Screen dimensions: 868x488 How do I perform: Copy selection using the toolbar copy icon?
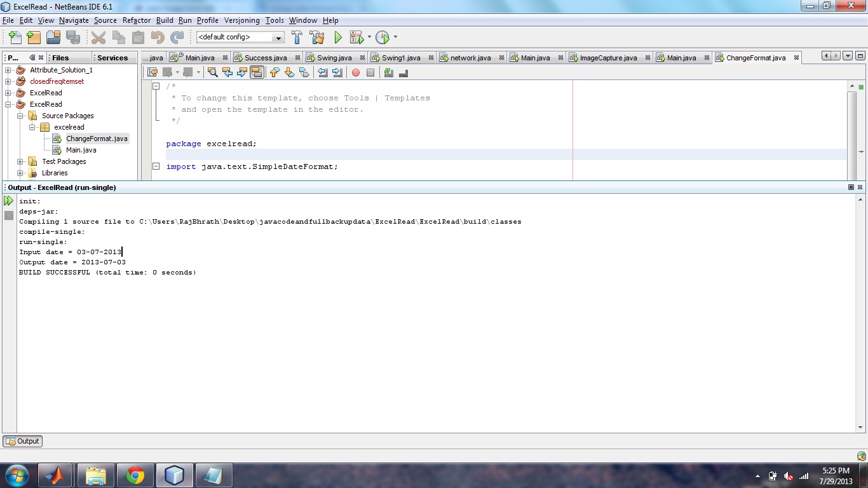(118, 37)
